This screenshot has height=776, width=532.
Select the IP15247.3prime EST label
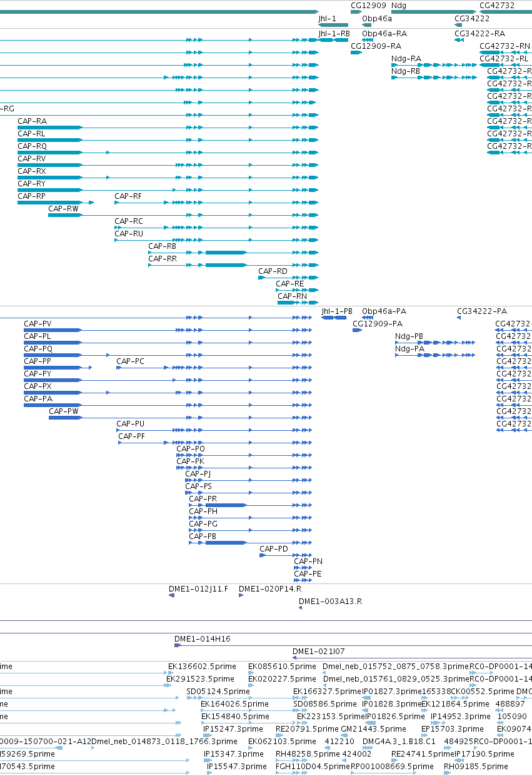coord(234,729)
